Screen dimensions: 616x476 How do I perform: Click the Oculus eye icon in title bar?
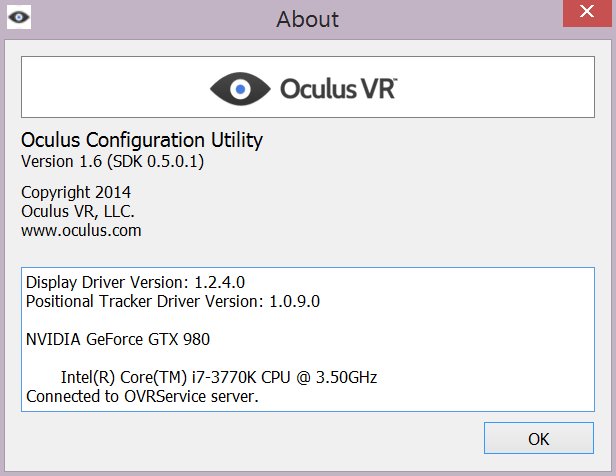pos(19,17)
